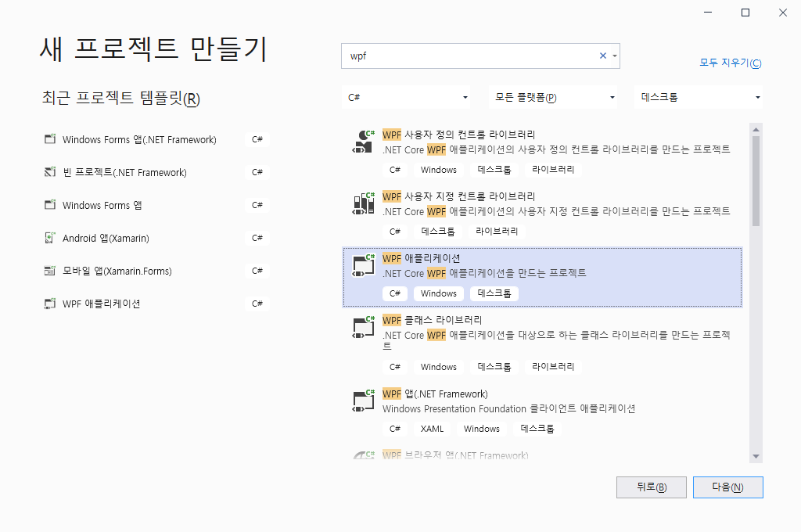Open the 모든 플랫폼 platform filter dropdown

(x=553, y=97)
